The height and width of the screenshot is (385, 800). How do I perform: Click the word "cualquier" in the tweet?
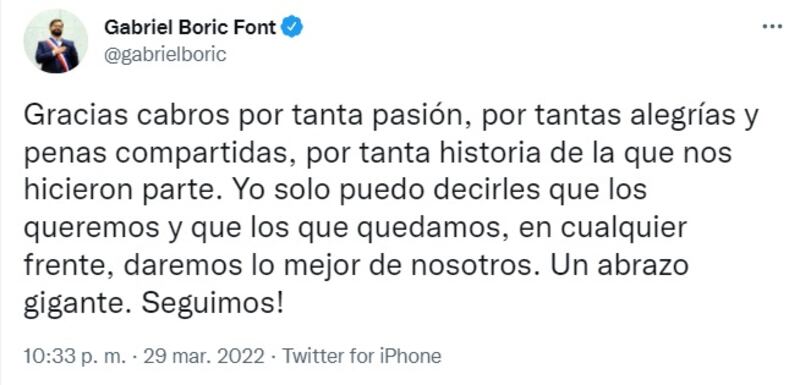click(624, 230)
